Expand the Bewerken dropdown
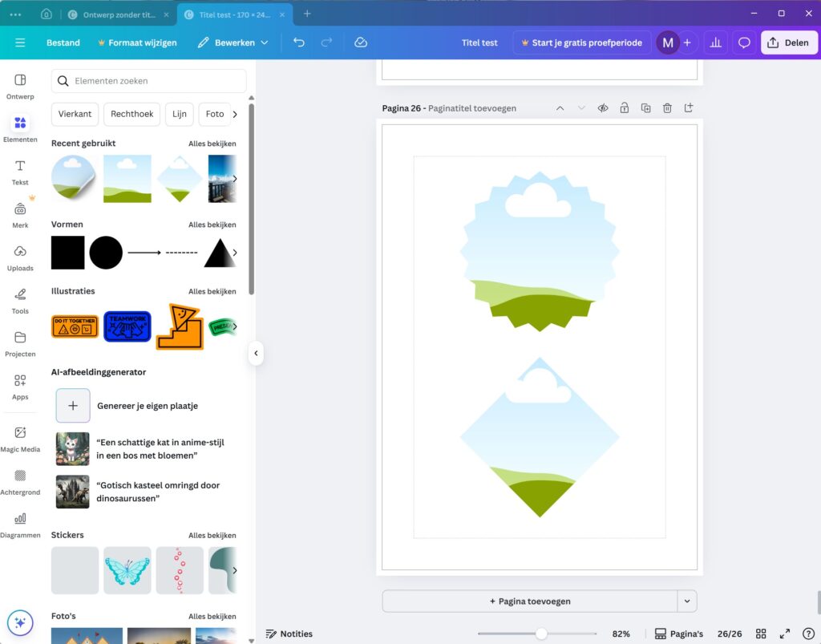The width and height of the screenshot is (821, 644). click(x=233, y=43)
